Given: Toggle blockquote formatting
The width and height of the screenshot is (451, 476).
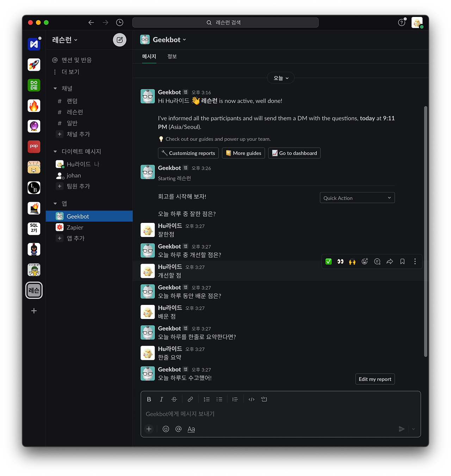Looking at the screenshot, I should pos(235,399).
